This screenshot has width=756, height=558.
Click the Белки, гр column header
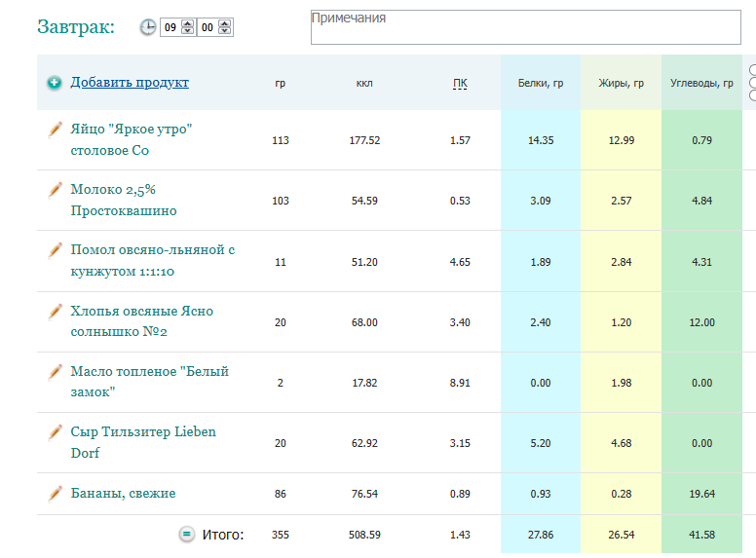[541, 83]
